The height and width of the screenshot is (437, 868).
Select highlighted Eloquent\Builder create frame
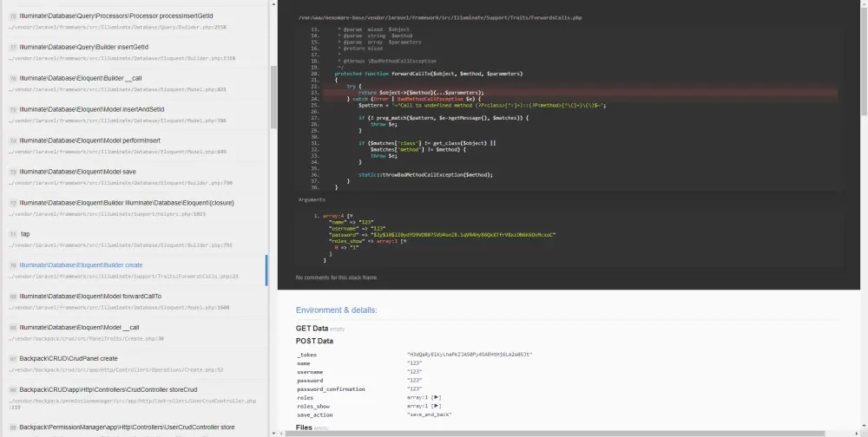click(135, 271)
